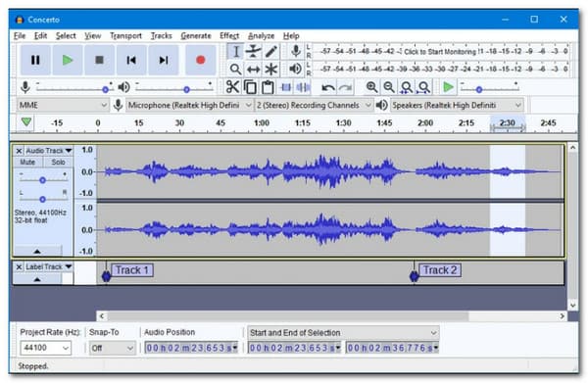588x383 pixels.
Task: Mute the Audio Track
Action: pos(27,162)
